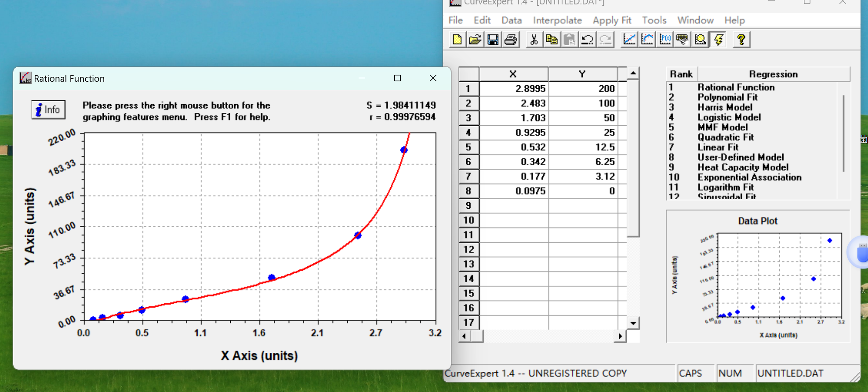The image size is (868, 392).
Task: Create a new data file
Action: pyautogui.click(x=457, y=40)
